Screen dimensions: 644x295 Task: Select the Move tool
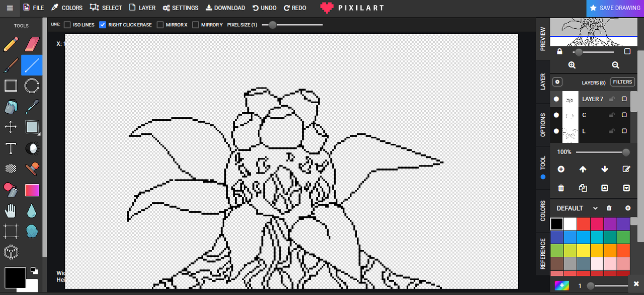[11, 127]
